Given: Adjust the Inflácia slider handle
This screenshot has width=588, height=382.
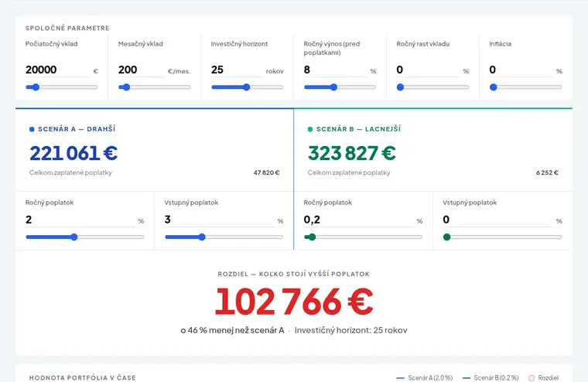Looking at the screenshot, I should click(x=494, y=87).
